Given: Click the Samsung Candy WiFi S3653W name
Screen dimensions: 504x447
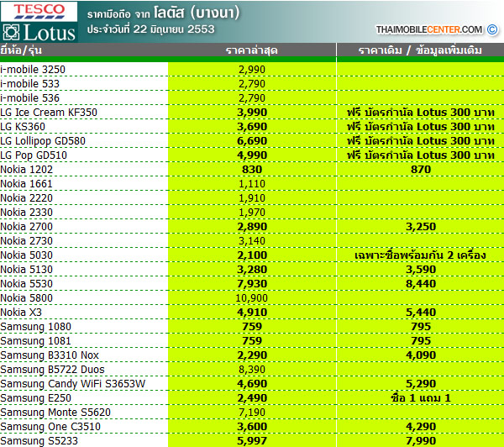Looking at the screenshot, I should (73, 383).
